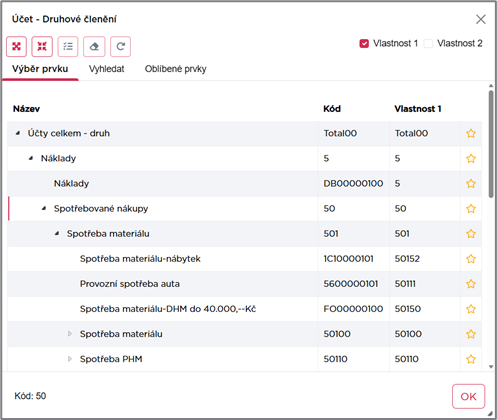Star the Provozní spotřeba auta row
497x420 pixels.
click(x=471, y=284)
